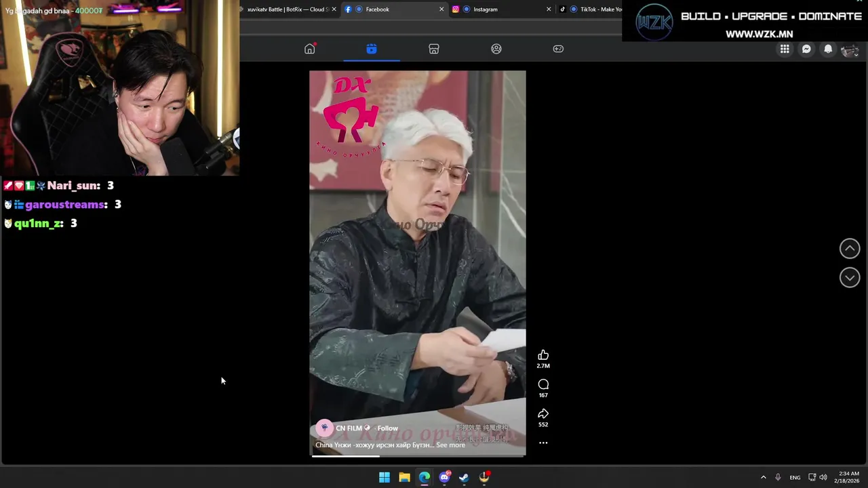Open the last taskbar app with red badge
The image size is (868, 488).
click(x=484, y=477)
